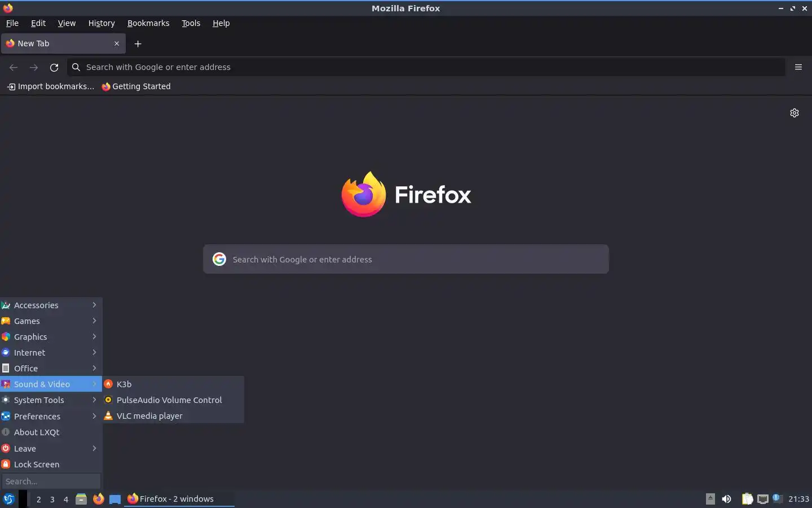This screenshot has width=812, height=508.
Task: Launch file manager from taskbar quick launch
Action: pos(81,499)
